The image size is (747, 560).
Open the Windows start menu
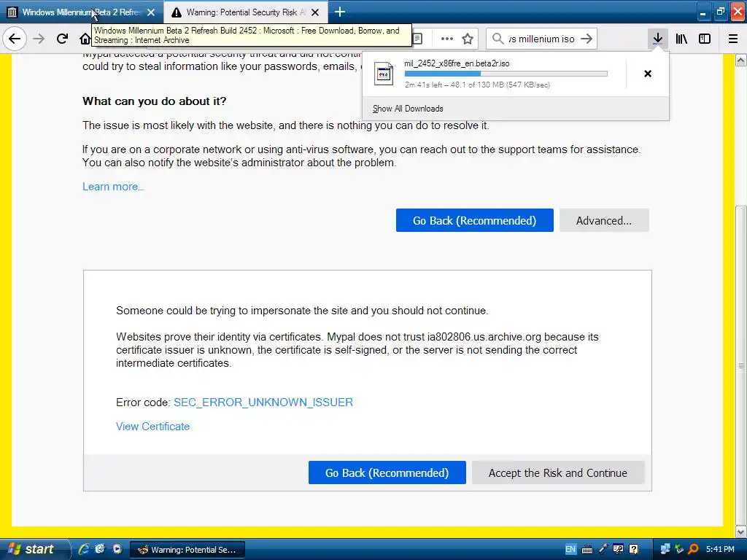click(x=32, y=549)
